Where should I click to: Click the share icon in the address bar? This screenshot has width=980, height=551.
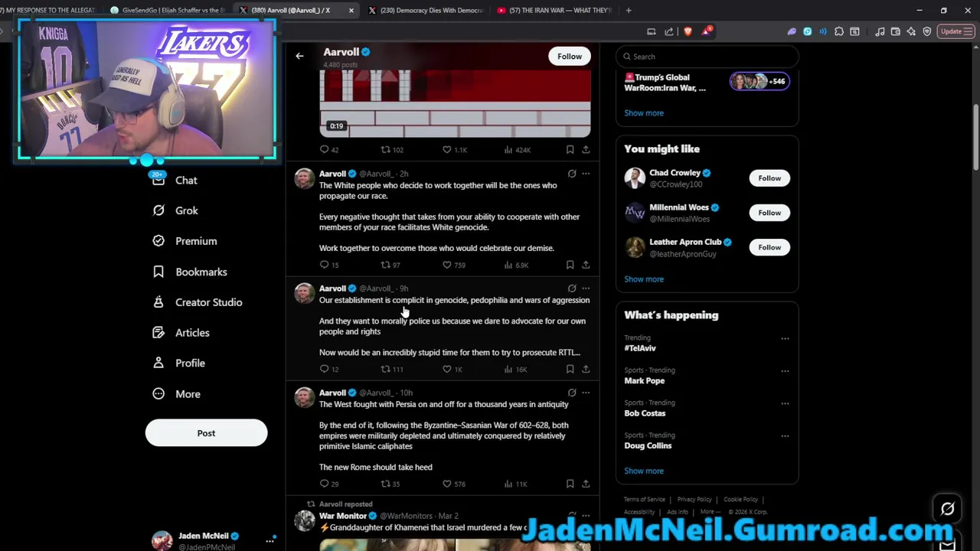pos(669,31)
